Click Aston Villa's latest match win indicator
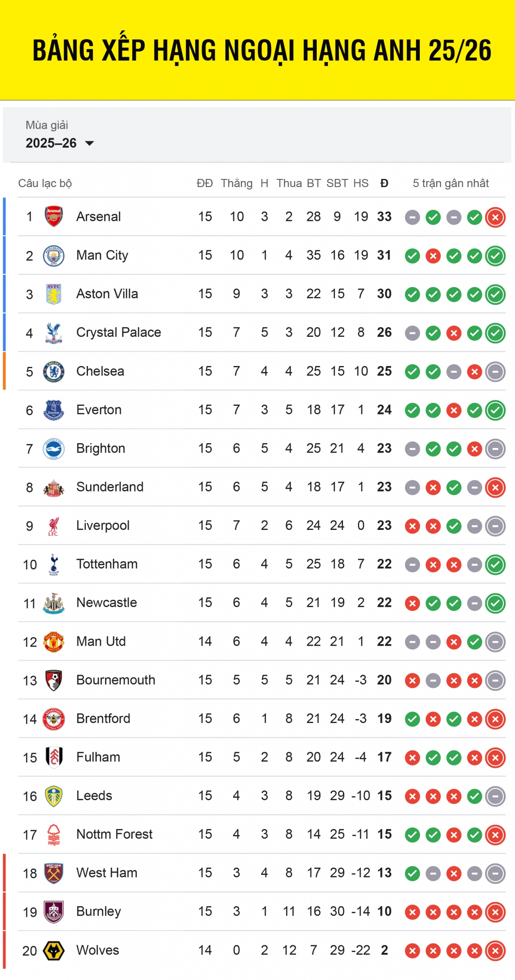 pyautogui.click(x=495, y=295)
